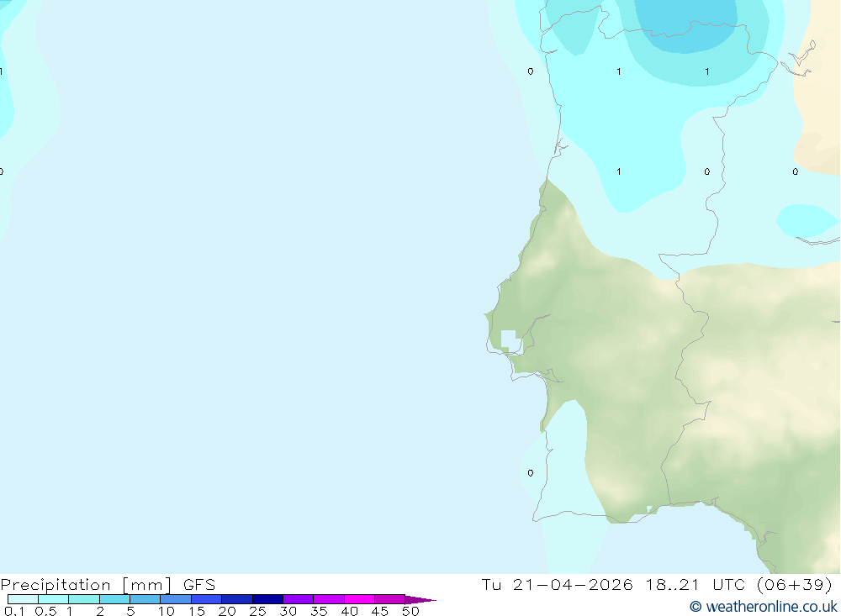Click the legend scale label "25"
The image size is (841, 616).
coord(257,611)
